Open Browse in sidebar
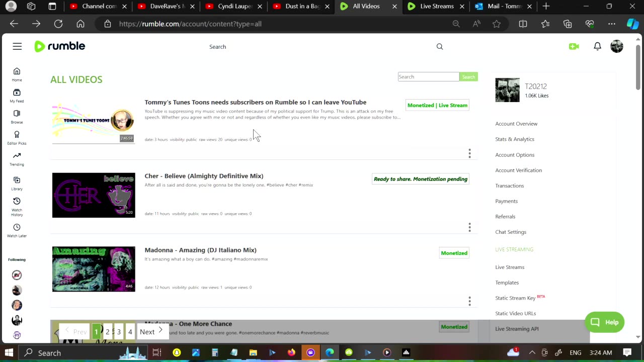 17,117
